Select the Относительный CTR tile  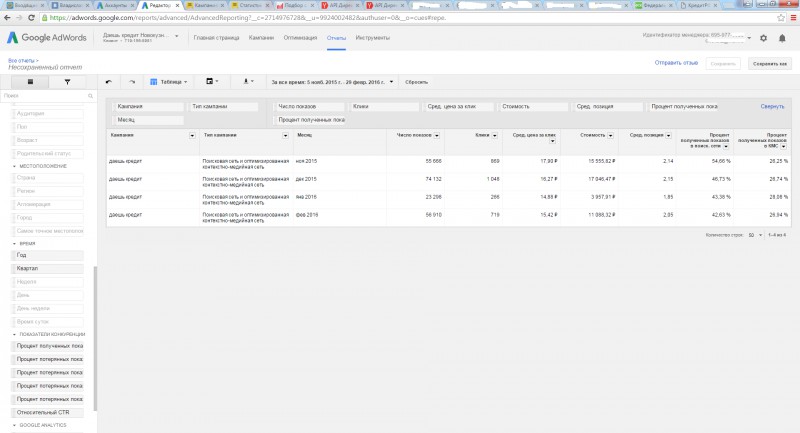pyautogui.click(x=47, y=413)
